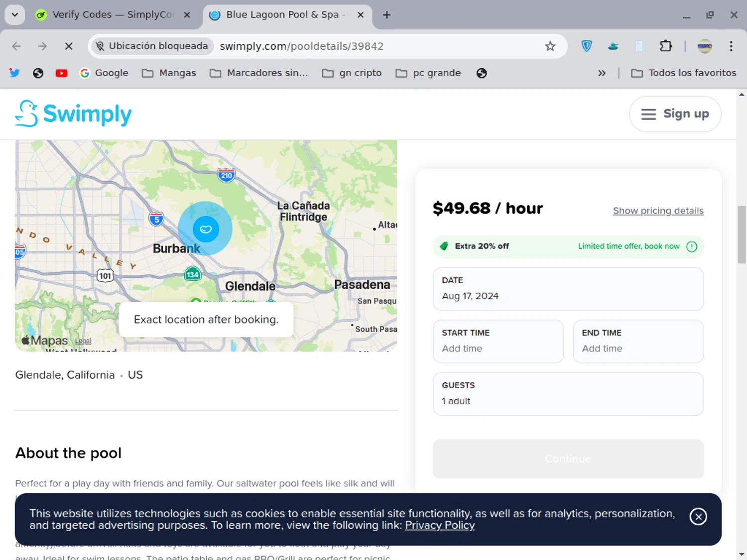
Task: Go forward to the next page
Action: [x=42, y=46]
